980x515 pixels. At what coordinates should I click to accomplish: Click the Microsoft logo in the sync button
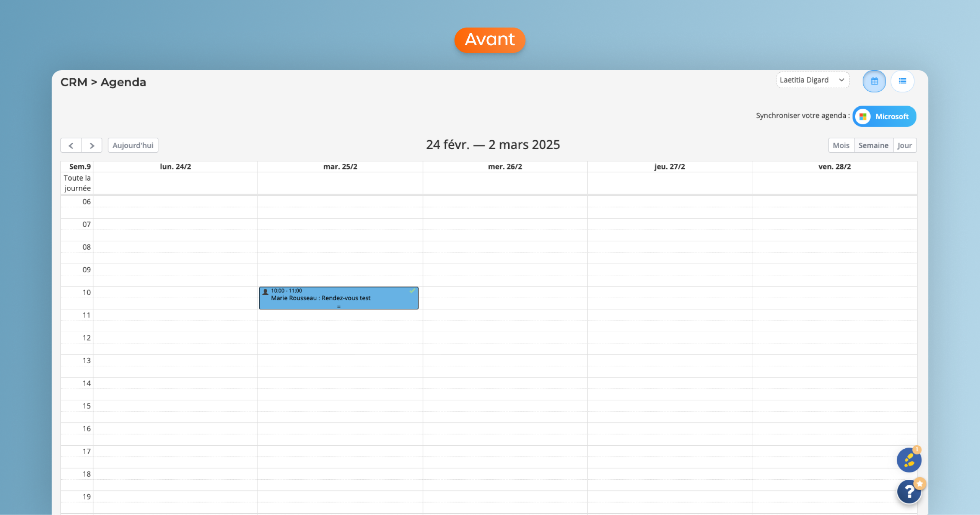coord(863,117)
